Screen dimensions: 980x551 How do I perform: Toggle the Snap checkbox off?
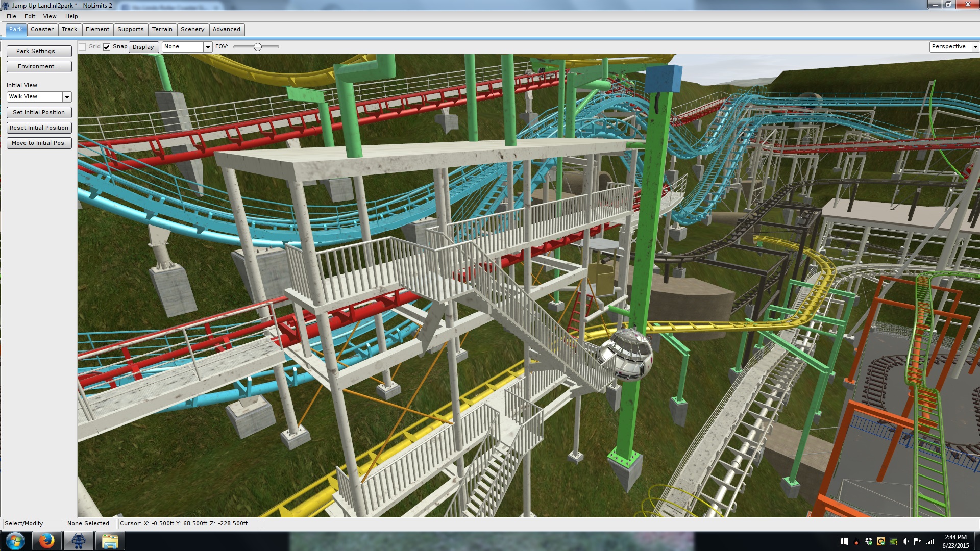[x=107, y=47]
